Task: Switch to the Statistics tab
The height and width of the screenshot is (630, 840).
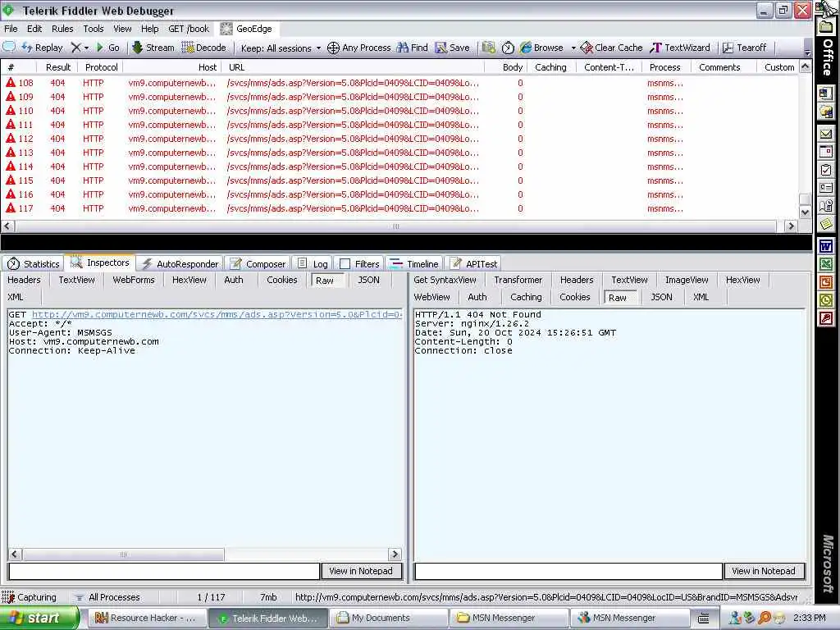Action: pos(33,263)
